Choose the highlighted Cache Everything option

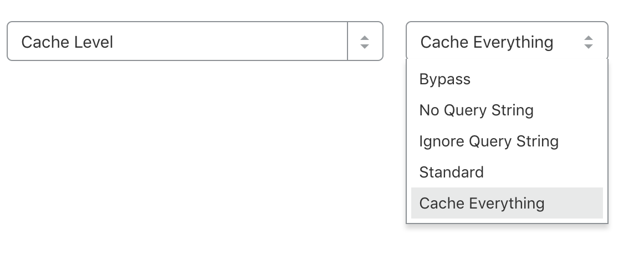click(x=482, y=203)
